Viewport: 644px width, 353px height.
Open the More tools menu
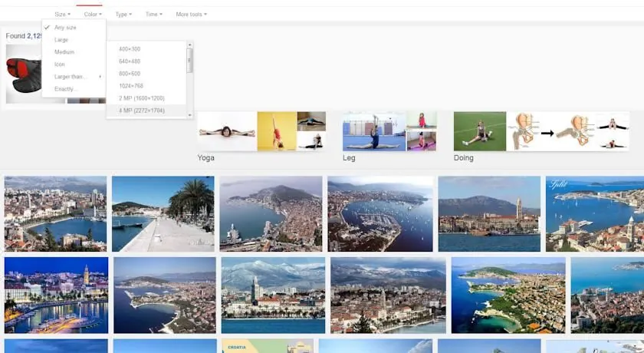click(192, 15)
